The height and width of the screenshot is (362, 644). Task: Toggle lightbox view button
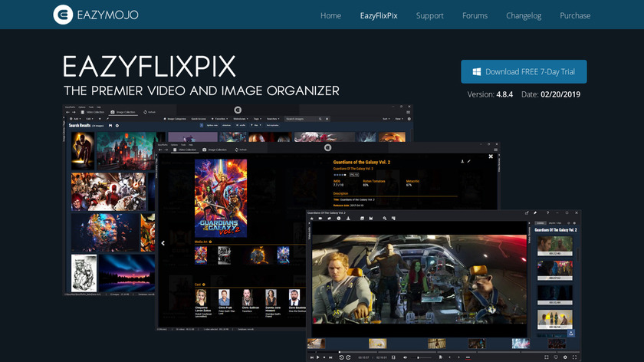pos(212,125)
